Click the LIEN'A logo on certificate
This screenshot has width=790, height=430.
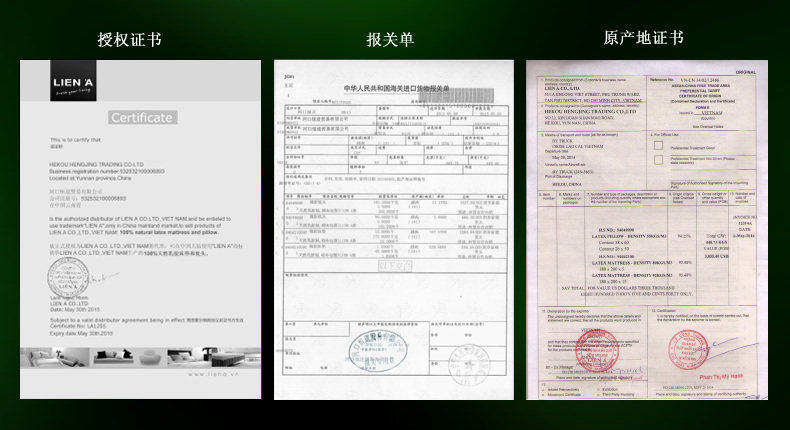pyautogui.click(x=73, y=81)
